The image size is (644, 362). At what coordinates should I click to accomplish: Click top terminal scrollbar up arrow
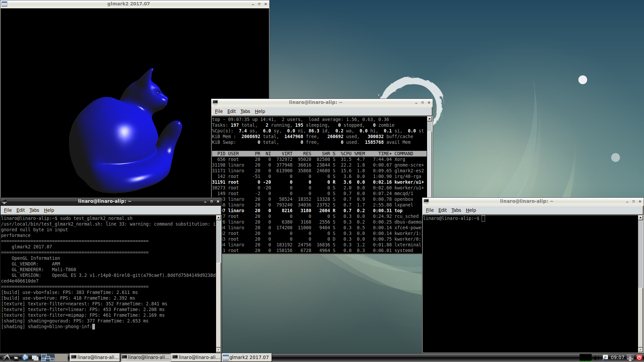coord(429,119)
